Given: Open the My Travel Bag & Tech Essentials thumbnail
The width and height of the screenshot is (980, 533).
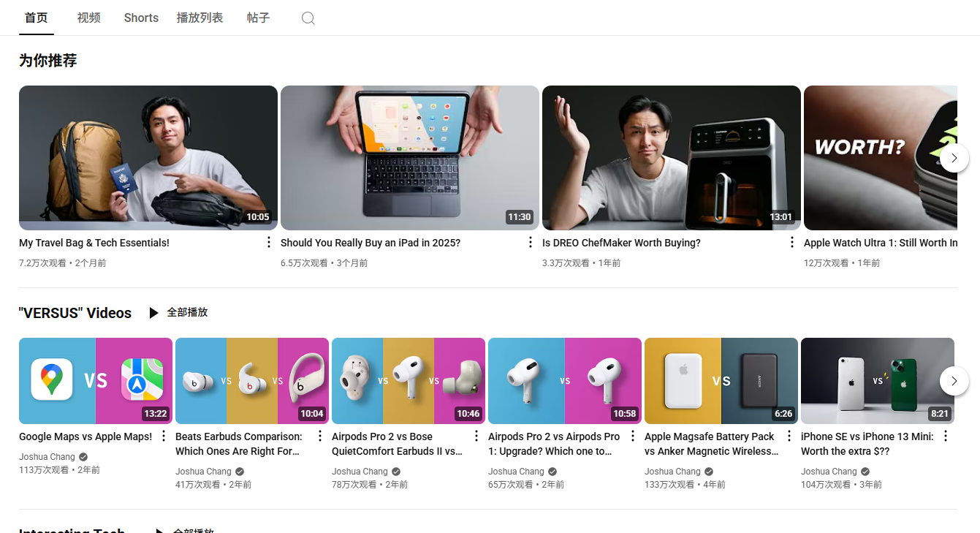Looking at the screenshot, I should (x=148, y=157).
